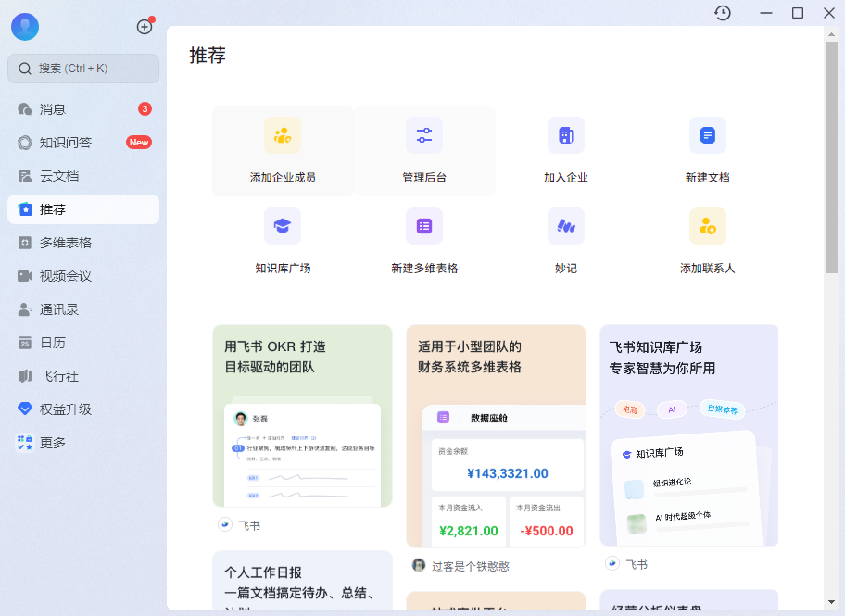
Task: Minimize the window
Action: (x=765, y=13)
